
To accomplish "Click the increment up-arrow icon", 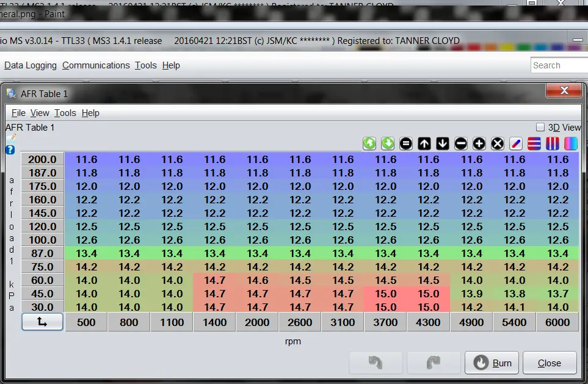I will tap(424, 143).
